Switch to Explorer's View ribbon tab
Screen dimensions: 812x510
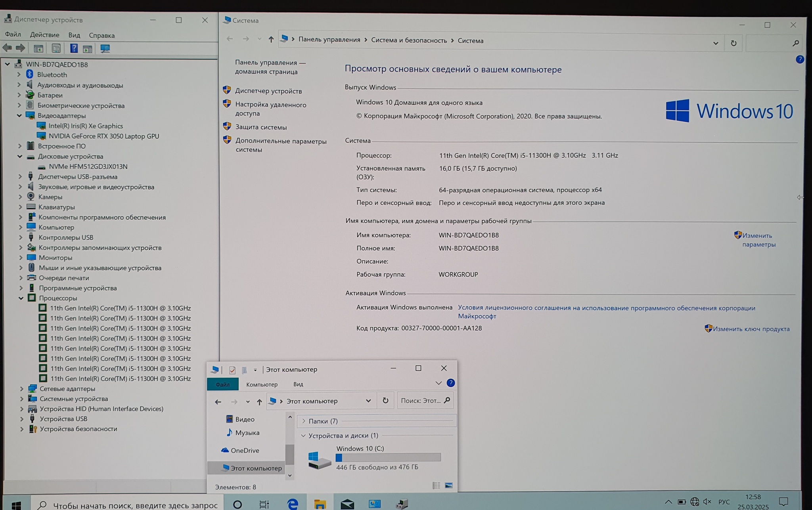[x=298, y=384]
